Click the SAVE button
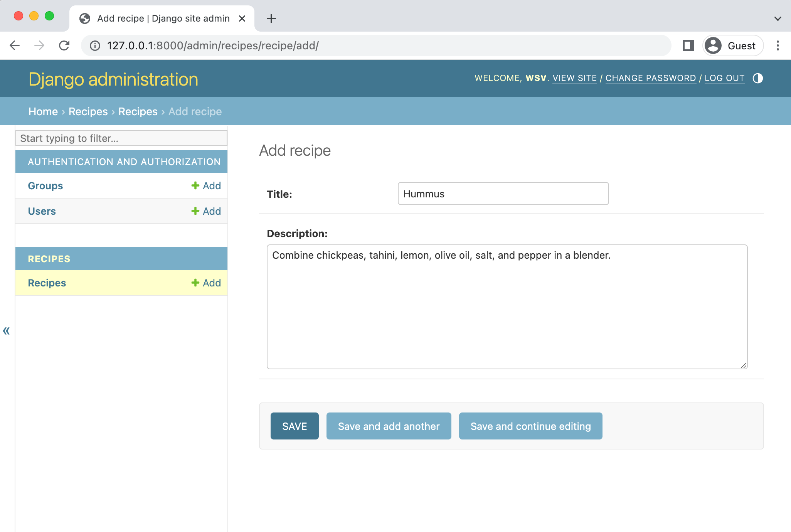Screen dimensions: 791x532 pyautogui.click(x=294, y=426)
